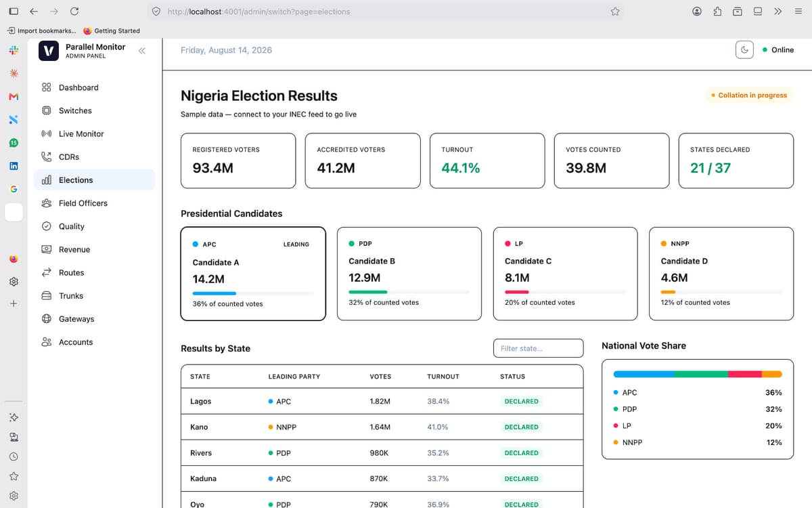Open the Accounts users icon
The height and width of the screenshot is (508, 812).
[x=47, y=342]
